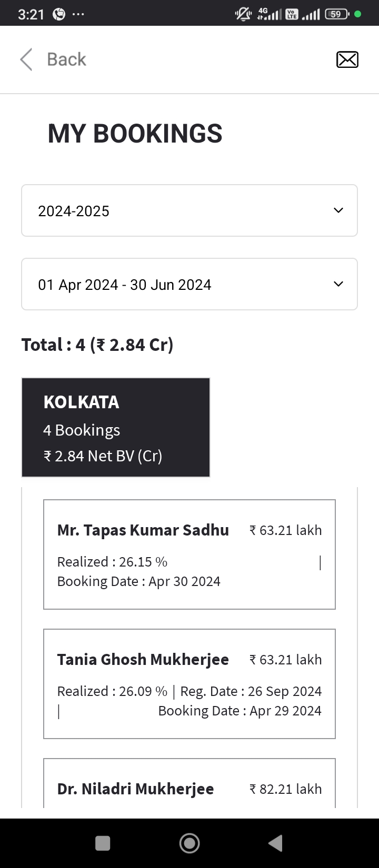
Task: Expand the year dropdown chevron arrow
Action: 338,210
